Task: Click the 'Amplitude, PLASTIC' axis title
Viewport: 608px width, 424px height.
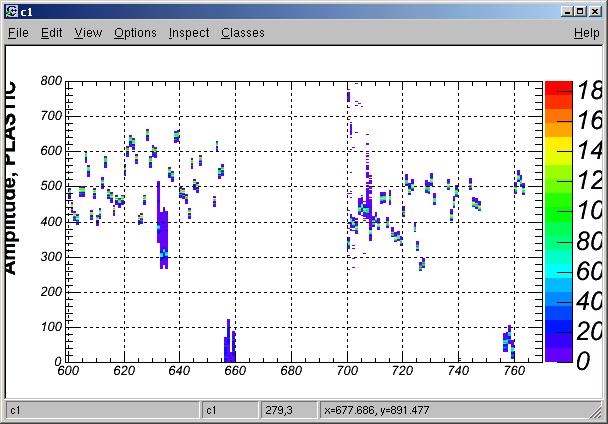Action: click(x=10, y=178)
